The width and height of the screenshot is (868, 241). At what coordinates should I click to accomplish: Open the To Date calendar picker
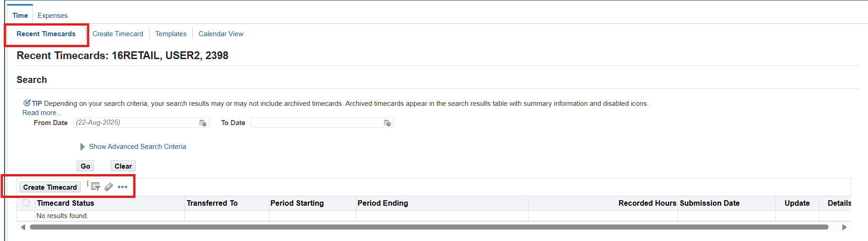click(x=387, y=123)
